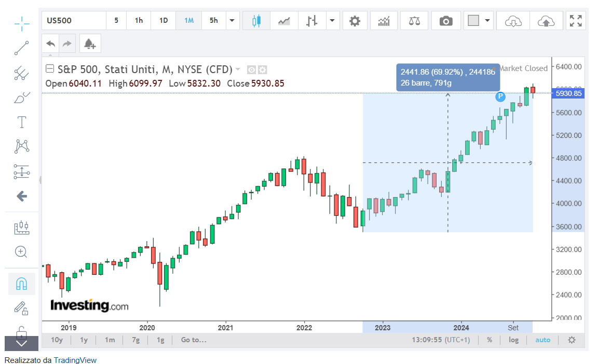
Task: Open the bar style dropdown arrow
Action: (332, 21)
